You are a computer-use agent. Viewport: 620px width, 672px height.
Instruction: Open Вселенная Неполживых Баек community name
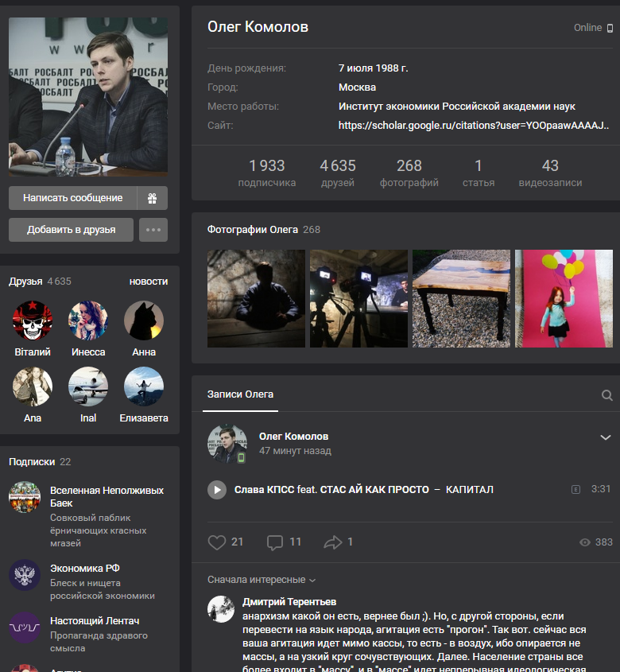point(107,497)
